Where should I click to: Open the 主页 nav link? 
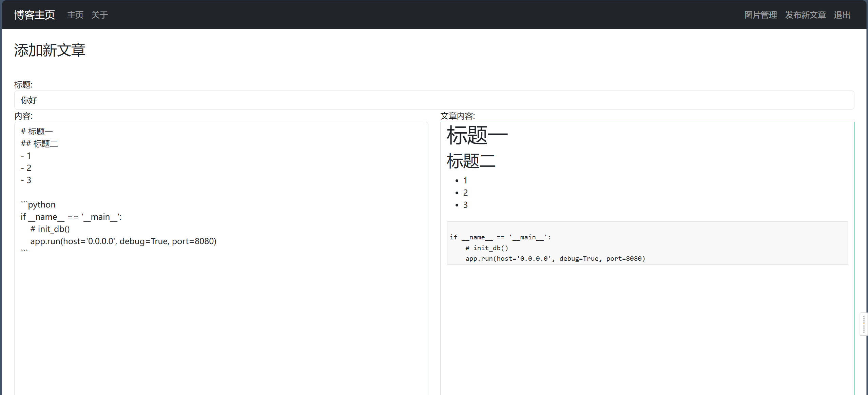point(75,15)
